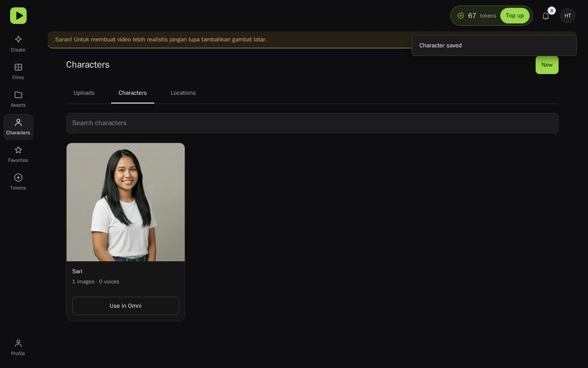Open the HT user avatar menu
The image size is (588, 368).
tap(568, 16)
